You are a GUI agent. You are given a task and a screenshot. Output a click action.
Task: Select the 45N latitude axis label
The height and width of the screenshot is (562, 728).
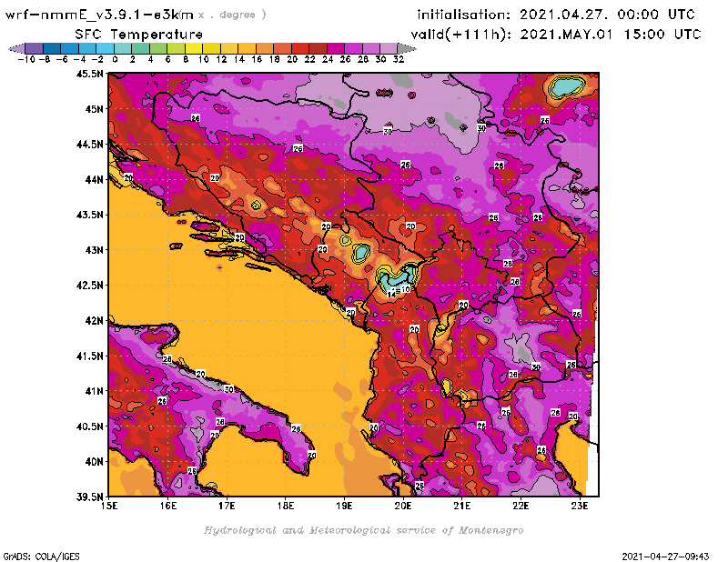pyautogui.click(x=94, y=109)
